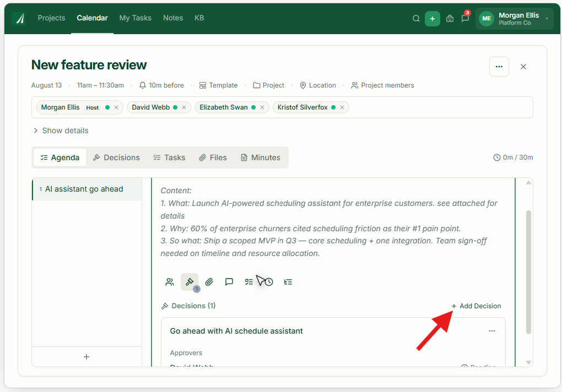The height and width of the screenshot is (392, 562).
Task: Change the 10m before reminder
Action: (x=161, y=85)
